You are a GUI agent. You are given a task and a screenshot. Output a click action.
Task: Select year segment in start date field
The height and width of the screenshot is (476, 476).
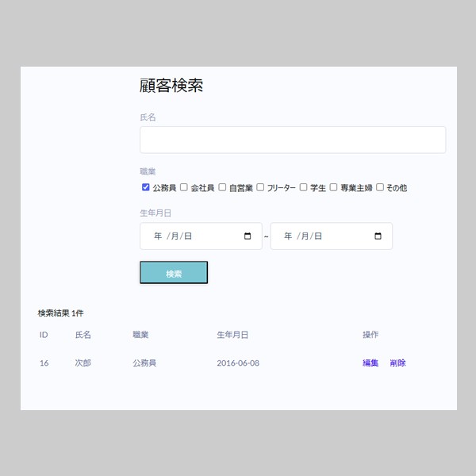(158, 236)
